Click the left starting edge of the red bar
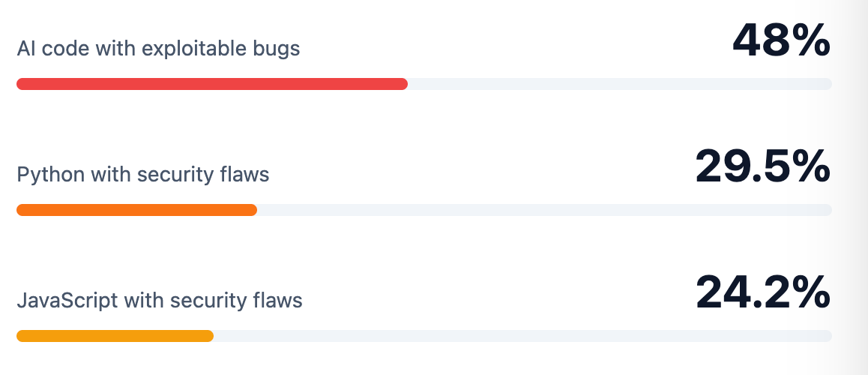Screen dimensions: 868x375 click(20, 84)
